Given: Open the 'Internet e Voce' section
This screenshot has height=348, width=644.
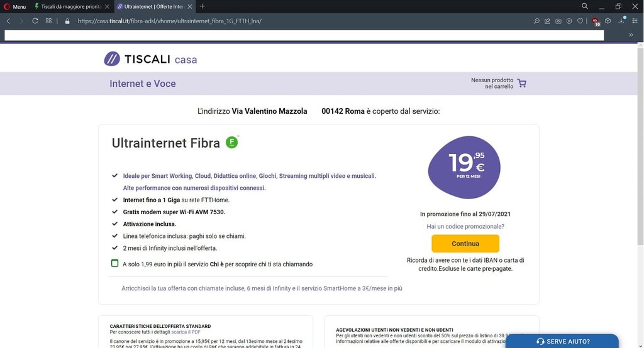Looking at the screenshot, I should pyautogui.click(x=143, y=84).
